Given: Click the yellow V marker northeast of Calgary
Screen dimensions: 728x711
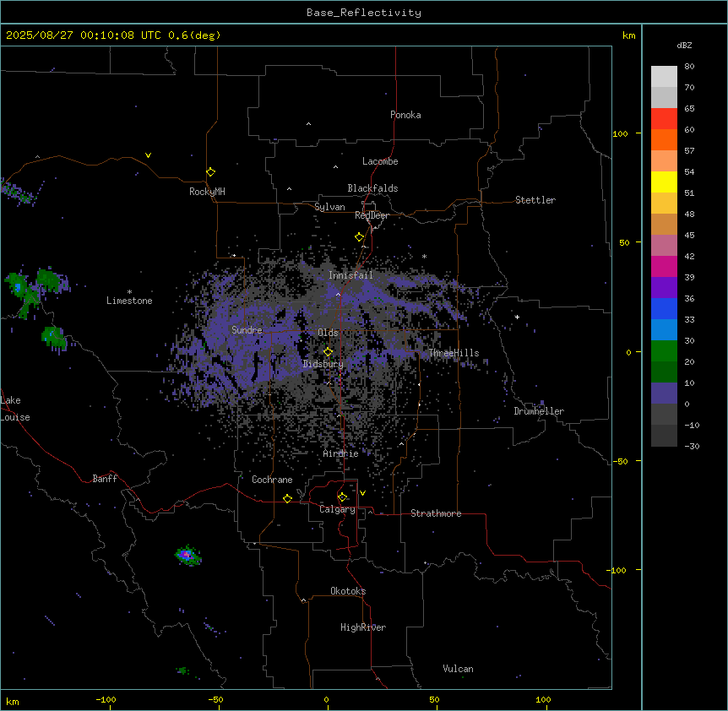Looking at the screenshot, I should 362,493.
